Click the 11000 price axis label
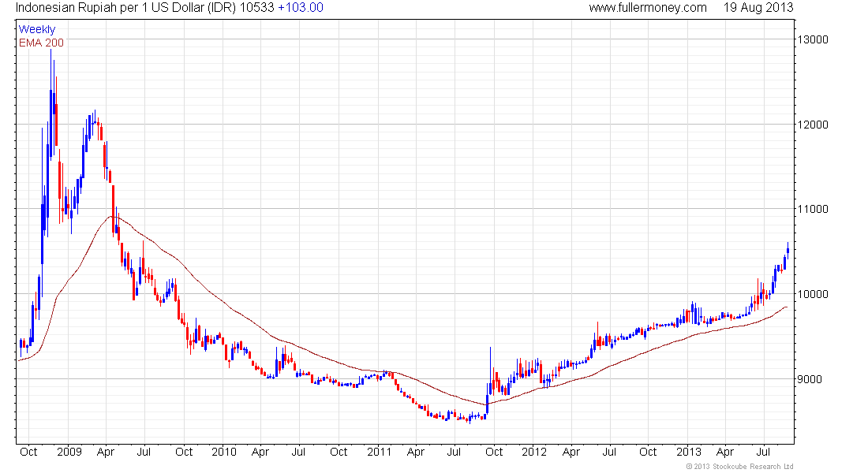 [813, 209]
